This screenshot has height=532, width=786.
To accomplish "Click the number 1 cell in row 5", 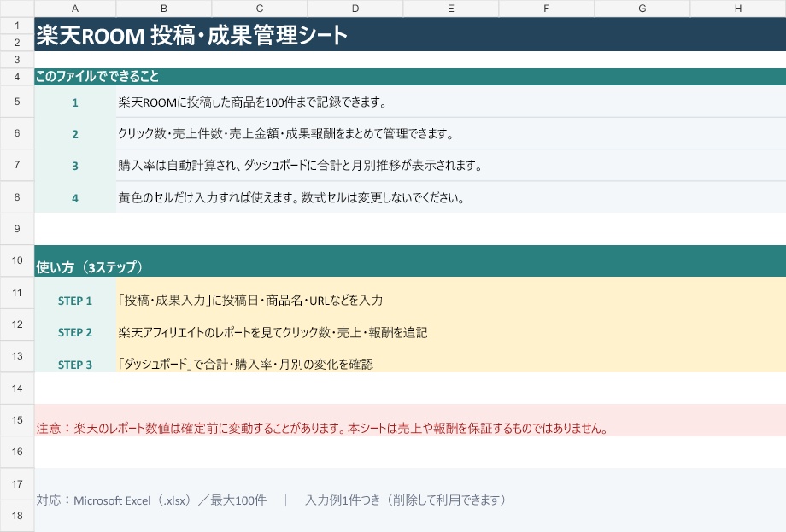I will coord(75,102).
